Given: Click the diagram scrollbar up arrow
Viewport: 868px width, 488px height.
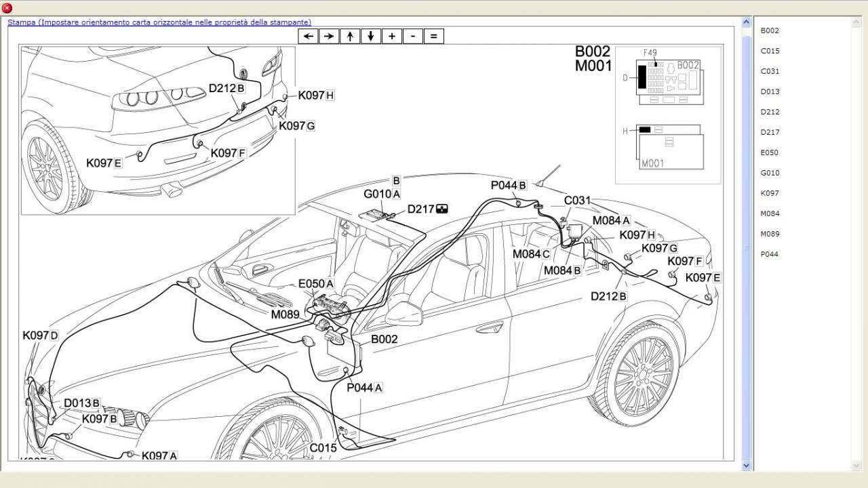Looking at the screenshot, I should pos(747,22).
